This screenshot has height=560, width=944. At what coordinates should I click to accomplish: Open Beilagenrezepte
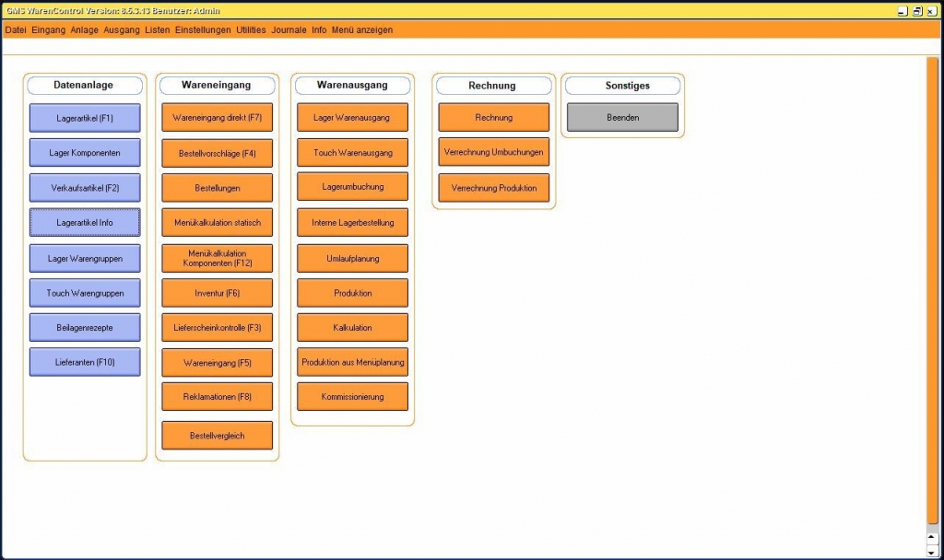point(84,327)
